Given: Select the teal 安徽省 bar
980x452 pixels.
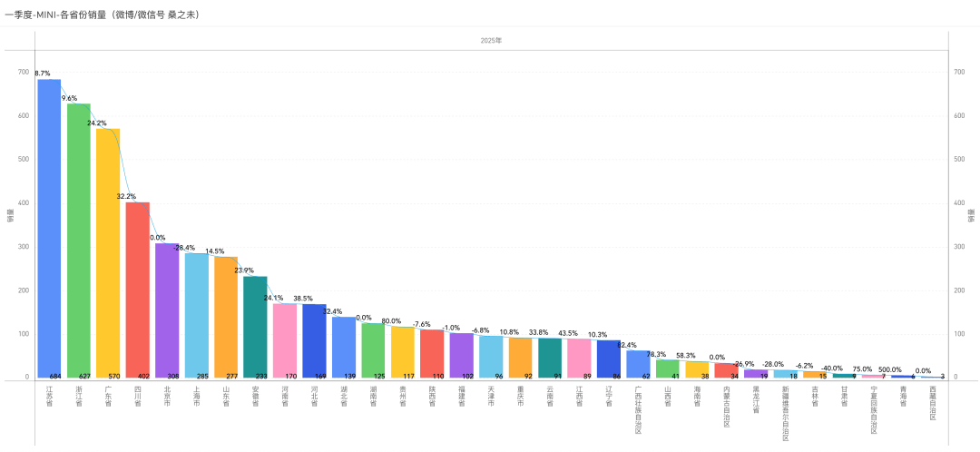Looking at the screenshot, I should pos(255,327).
